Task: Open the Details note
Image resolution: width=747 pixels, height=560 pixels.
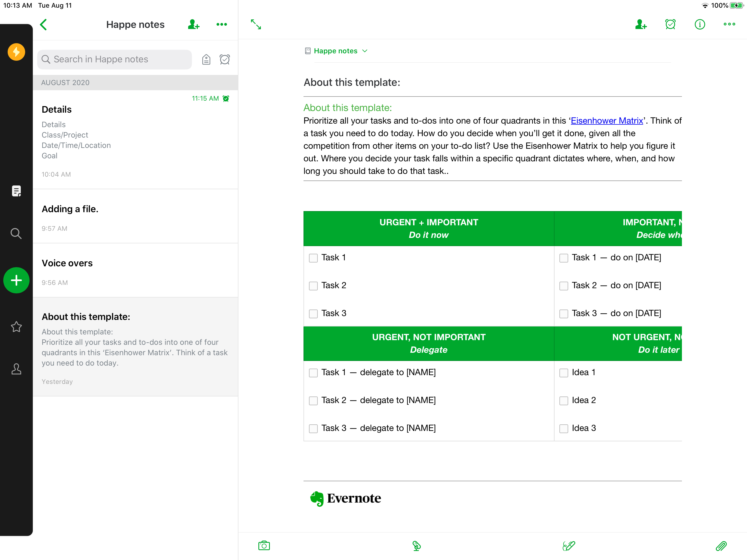Action: [135, 140]
